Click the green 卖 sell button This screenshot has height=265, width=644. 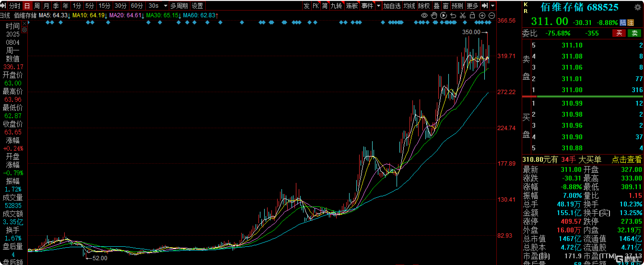click(x=634, y=33)
